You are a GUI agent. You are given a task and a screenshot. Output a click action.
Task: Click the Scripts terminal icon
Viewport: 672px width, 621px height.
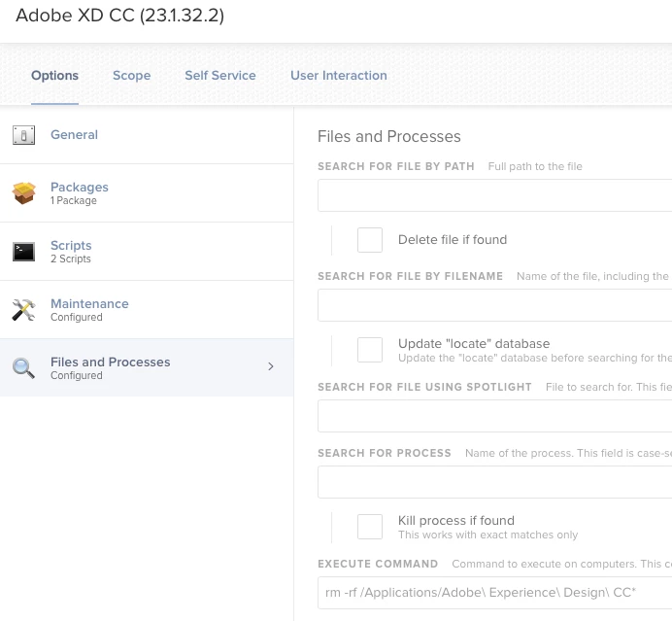click(23, 252)
